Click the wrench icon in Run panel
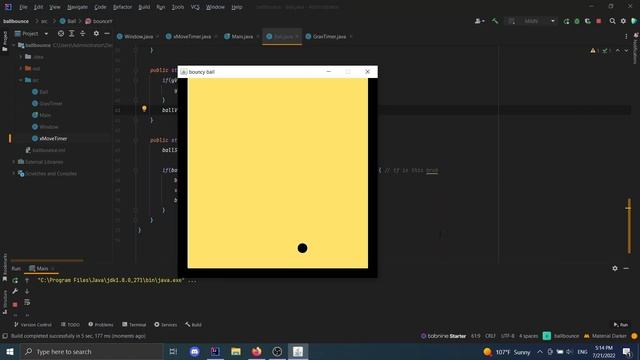This screenshot has height=360, width=640. (15, 291)
